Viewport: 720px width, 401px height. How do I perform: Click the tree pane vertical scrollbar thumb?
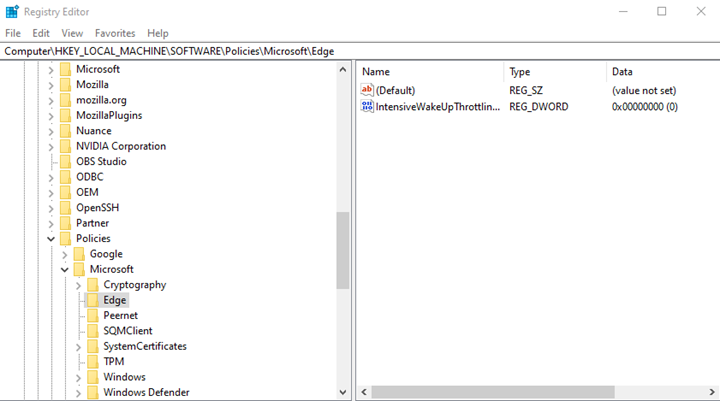tap(343, 250)
